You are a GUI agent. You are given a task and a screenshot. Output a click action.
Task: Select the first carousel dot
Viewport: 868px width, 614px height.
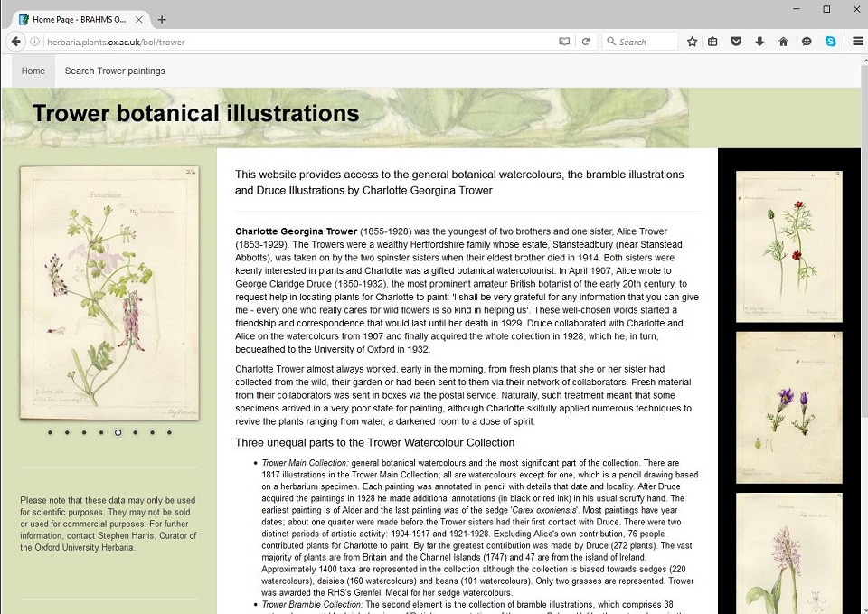pyautogui.click(x=51, y=432)
